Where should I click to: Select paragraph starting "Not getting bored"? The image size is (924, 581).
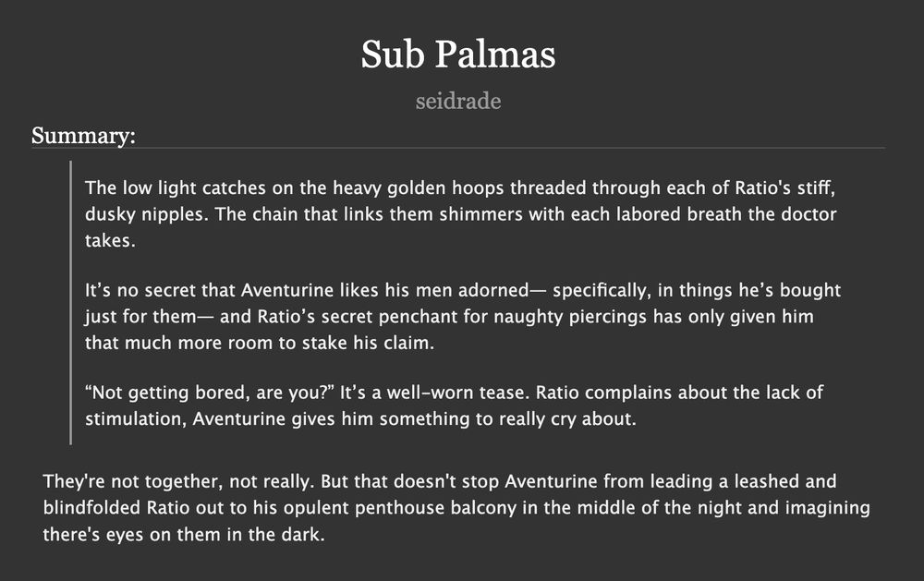pos(454,405)
